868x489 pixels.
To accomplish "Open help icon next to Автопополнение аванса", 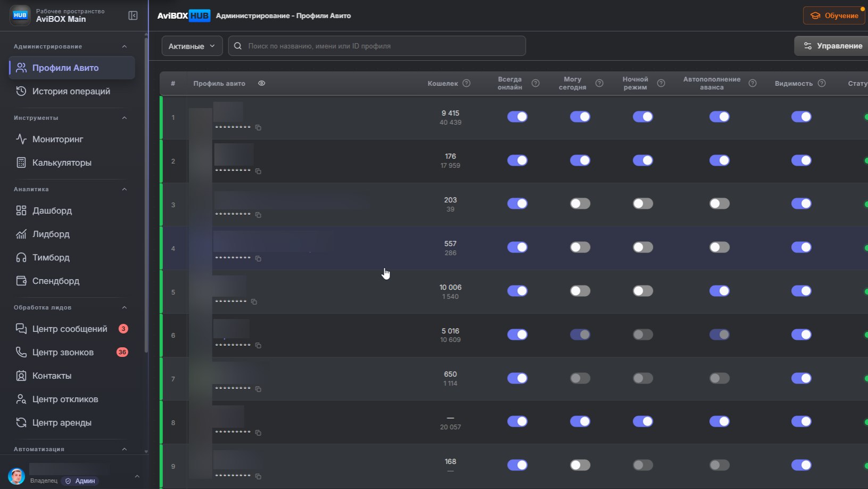I will pyautogui.click(x=753, y=83).
